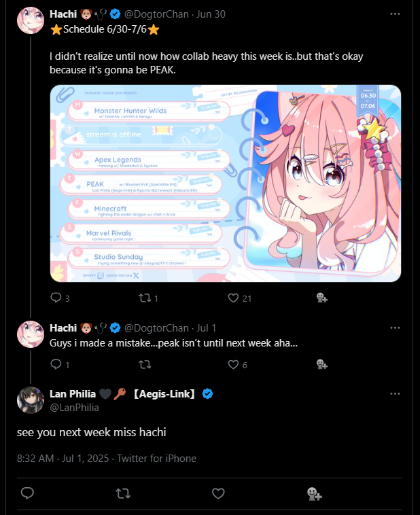420x515 pixels.
Task: Retweet Lan Philia's 'see you next week' tweet
Action: [x=123, y=493]
